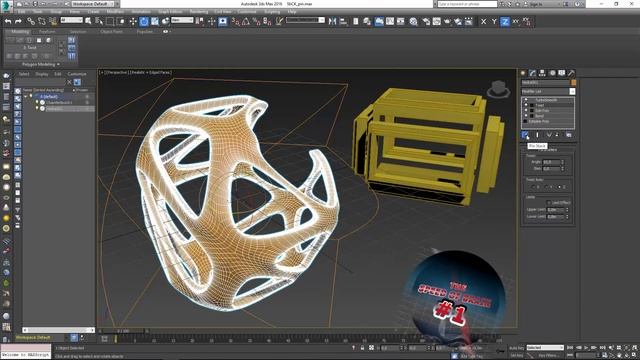The width and height of the screenshot is (640, 360).
Task: Select Twist Axis Z radio button
Action: point(560,187)
